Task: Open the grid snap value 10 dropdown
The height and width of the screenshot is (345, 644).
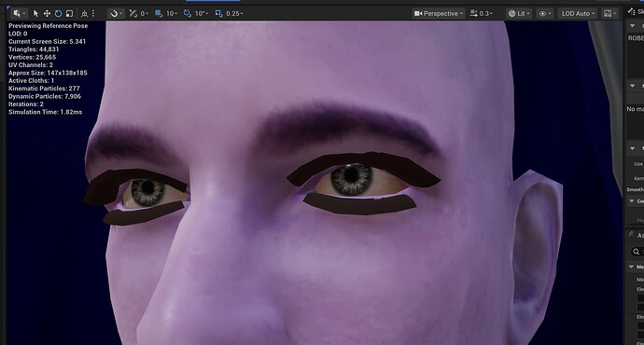Action: pyautogui.click(x=172, y=14)
